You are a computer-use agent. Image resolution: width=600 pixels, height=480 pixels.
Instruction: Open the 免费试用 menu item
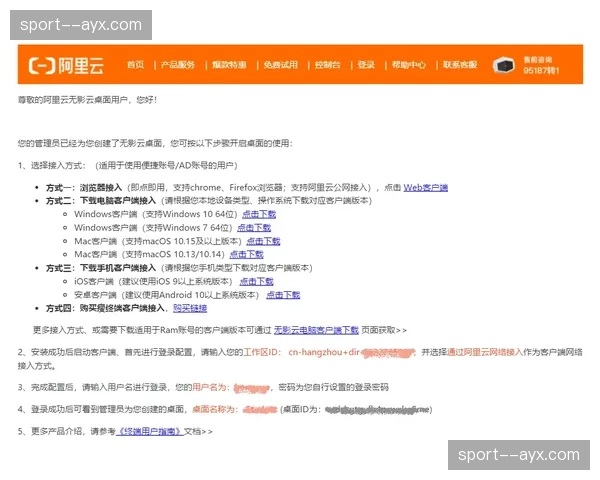[x=280, y=65]
